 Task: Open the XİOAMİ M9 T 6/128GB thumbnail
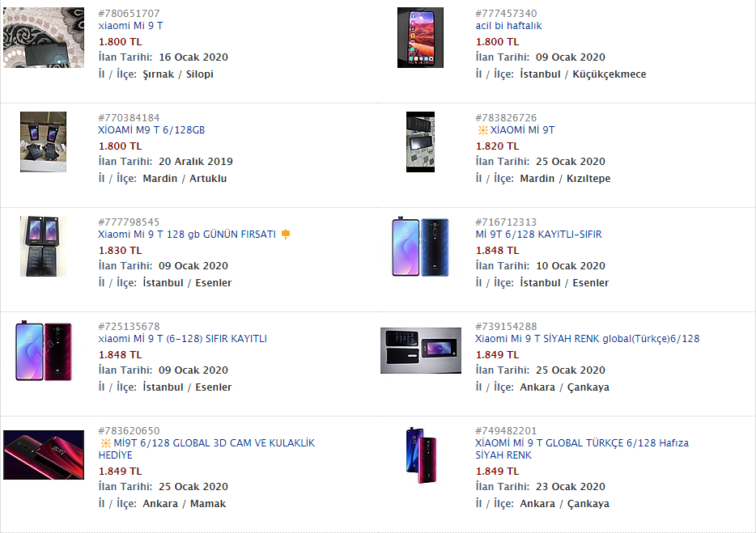point(44,142)
